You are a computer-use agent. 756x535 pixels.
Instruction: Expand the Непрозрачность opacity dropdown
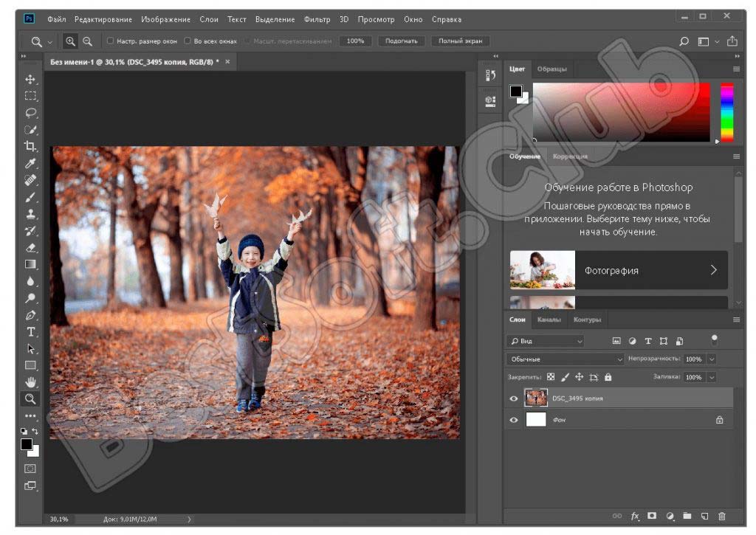point(712,359)
